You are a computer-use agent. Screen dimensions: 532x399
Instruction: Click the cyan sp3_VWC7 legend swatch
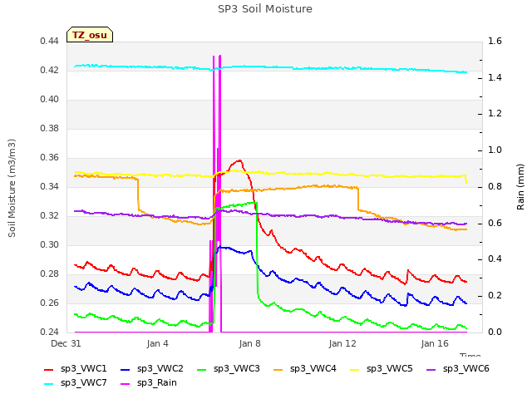49,384
